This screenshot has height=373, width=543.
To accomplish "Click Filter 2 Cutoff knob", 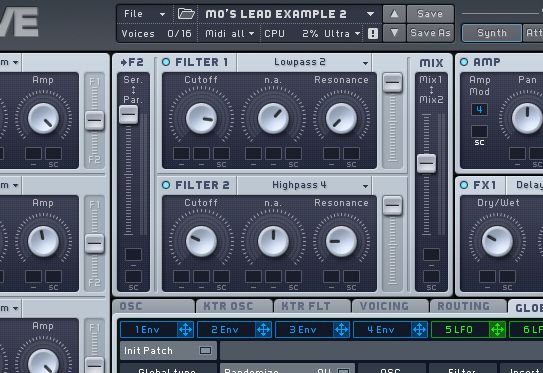I will 201,241.
